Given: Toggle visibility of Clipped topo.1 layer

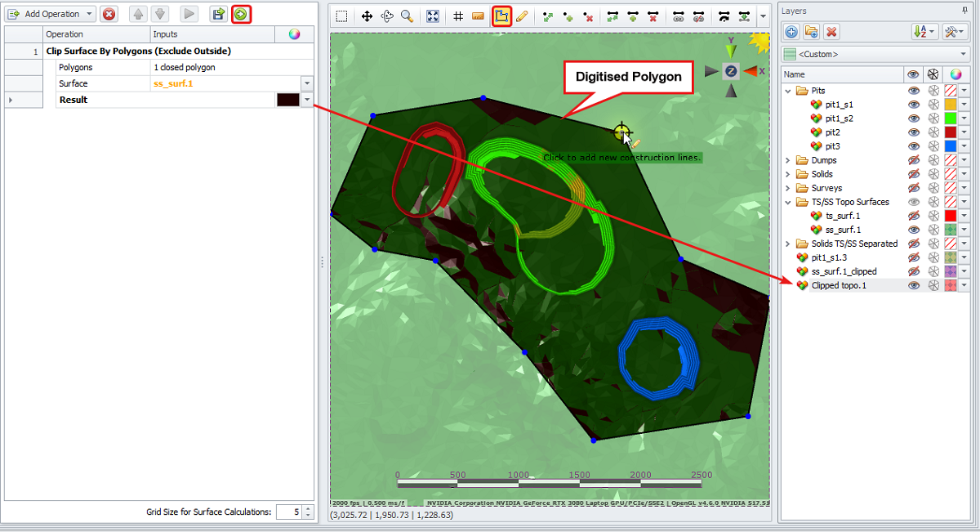Looking at the screenshot, I should [x=913, y=285].
